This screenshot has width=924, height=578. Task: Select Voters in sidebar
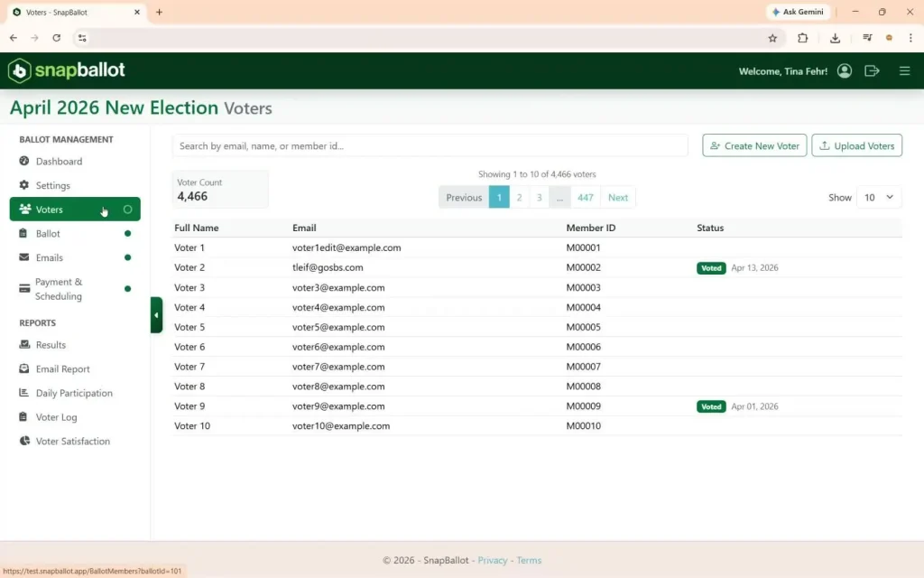[x=75, y=210]
